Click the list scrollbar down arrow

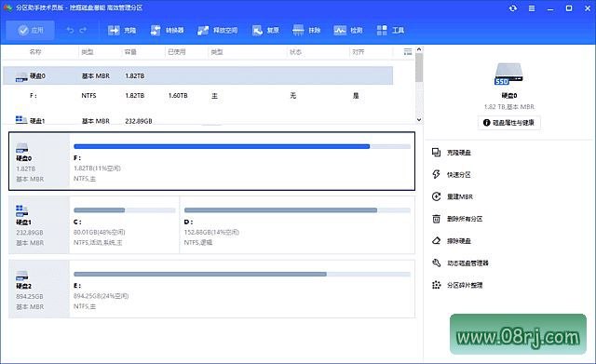tap(419, 119)
